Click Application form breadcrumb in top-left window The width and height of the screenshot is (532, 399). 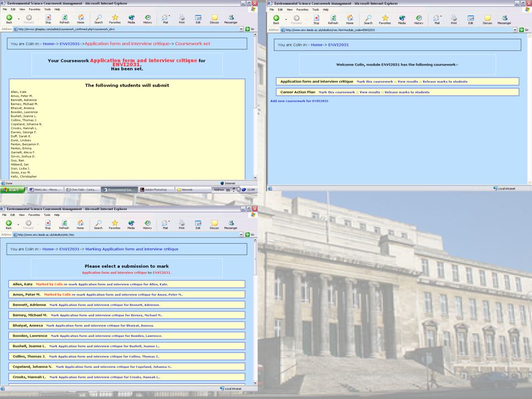(127, 44)
